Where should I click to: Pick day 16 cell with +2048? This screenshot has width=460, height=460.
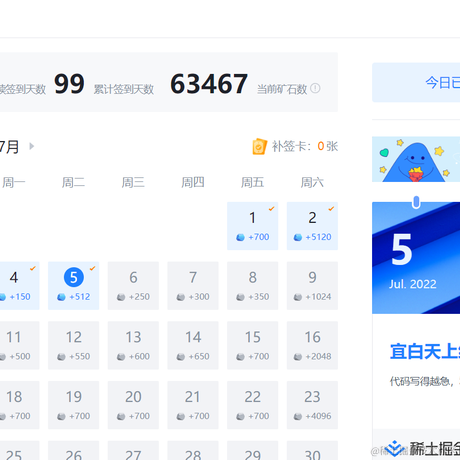click(312, 345)
